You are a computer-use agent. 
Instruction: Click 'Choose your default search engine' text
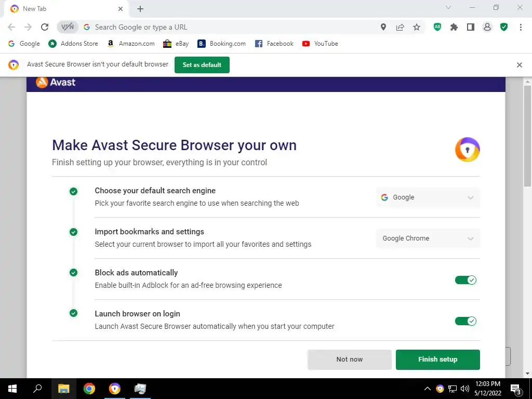(x=155, y=191)
